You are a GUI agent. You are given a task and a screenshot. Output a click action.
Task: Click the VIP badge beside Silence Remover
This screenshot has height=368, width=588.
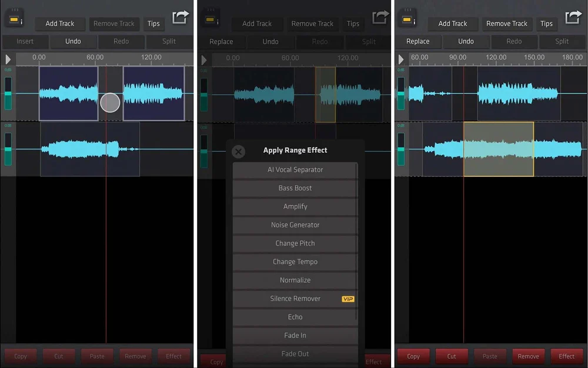pyautogui.click(x=348, y=299)
